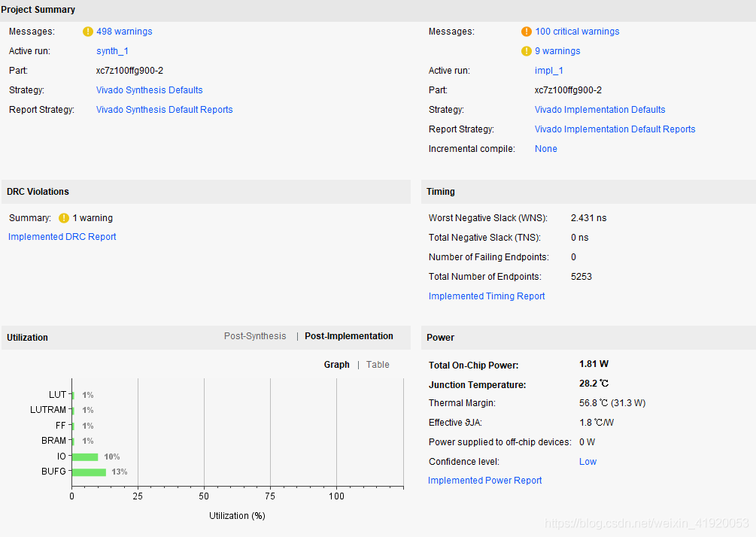The height and width of the screenshot is (537, 756).
Task: Open Vivado Implementation Defaults strategy
Action: pyautogui.click(x=600, y=110)
